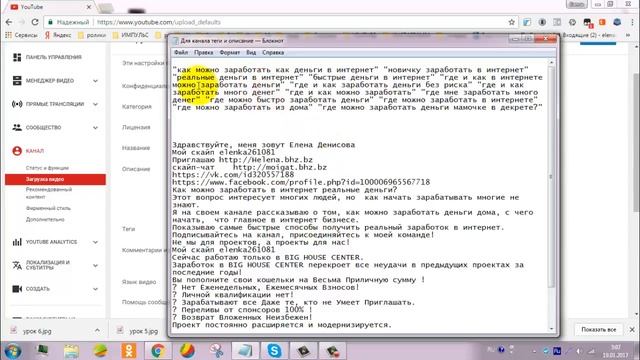The width and height of the screenshot is (640, 360).
Task: Click the browser page vertical scrollbar
Action: tap(637, 143)
